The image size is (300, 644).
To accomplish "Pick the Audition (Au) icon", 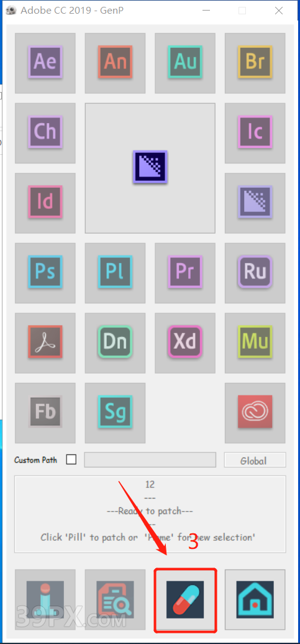I will pos(185,63).
